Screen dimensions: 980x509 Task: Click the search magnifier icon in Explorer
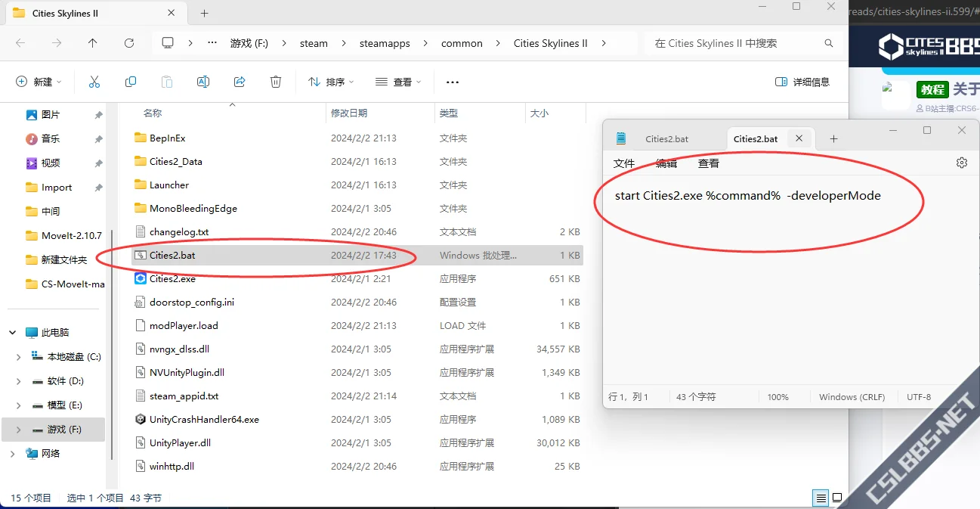tap(829, 43)
